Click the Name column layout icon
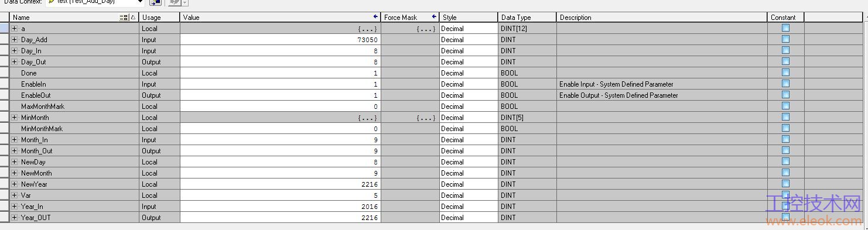This screenshot has width=868, height=230. click(x=124, y=18)
